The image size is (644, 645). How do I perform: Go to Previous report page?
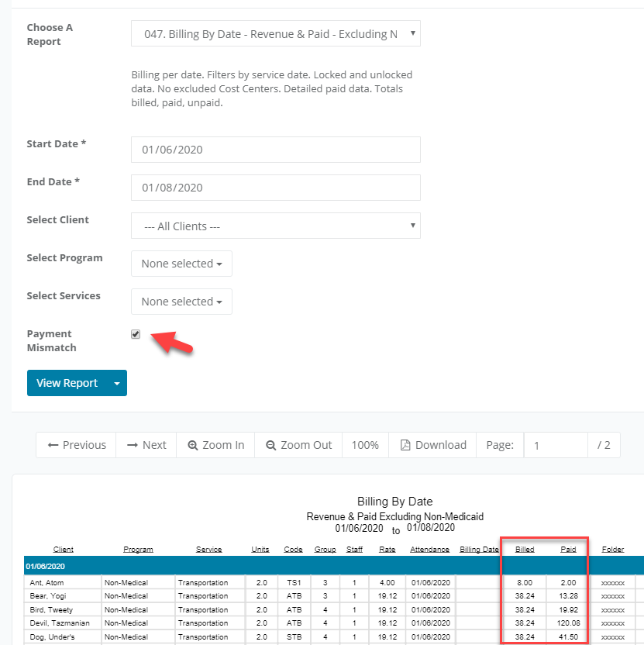coord(76,445)
